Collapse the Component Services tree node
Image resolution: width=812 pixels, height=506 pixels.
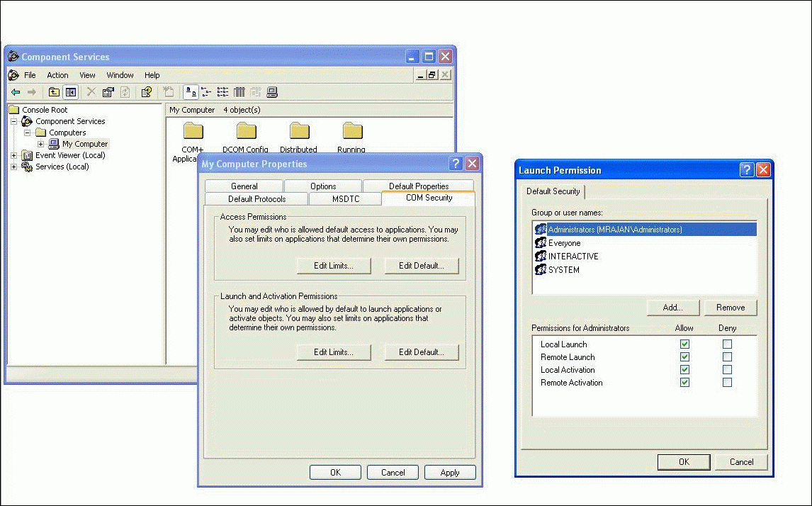coord(14,121)
